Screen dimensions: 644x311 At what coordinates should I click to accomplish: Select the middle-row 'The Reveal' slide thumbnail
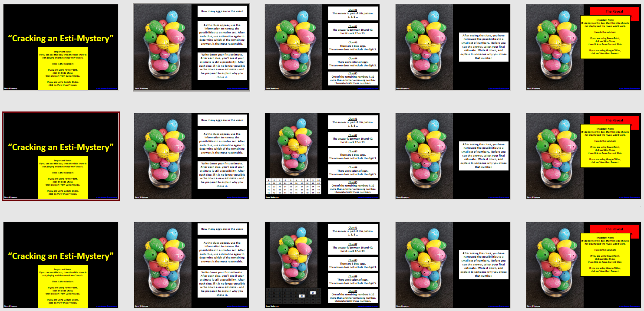click(583, 156)
